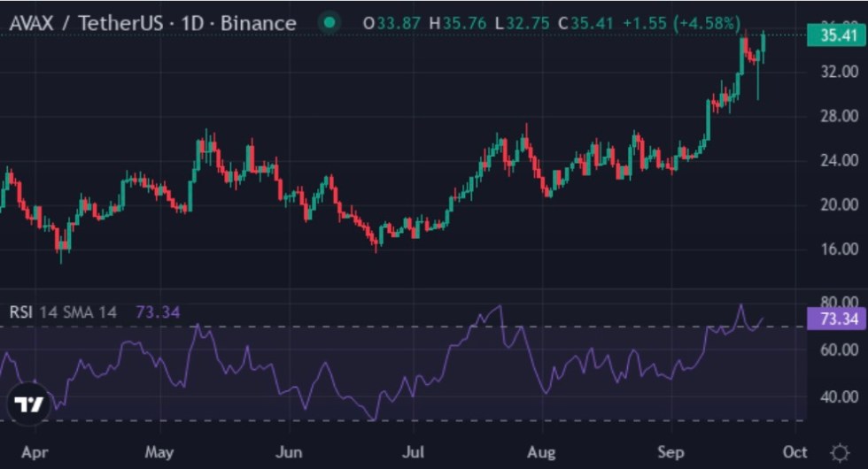Screen dimensions: 868x469
Task: Click the 24.00 price axis label
Action: point(840,160)
